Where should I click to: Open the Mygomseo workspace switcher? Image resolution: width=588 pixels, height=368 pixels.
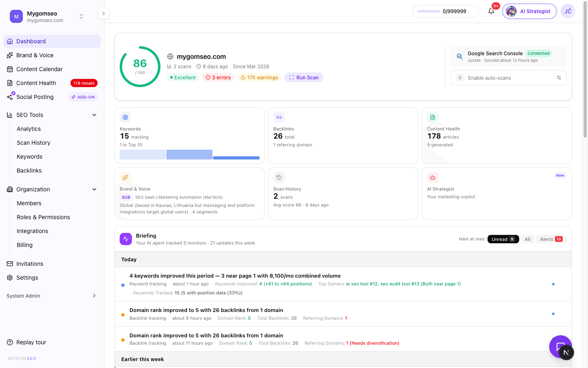pos(81,16)
